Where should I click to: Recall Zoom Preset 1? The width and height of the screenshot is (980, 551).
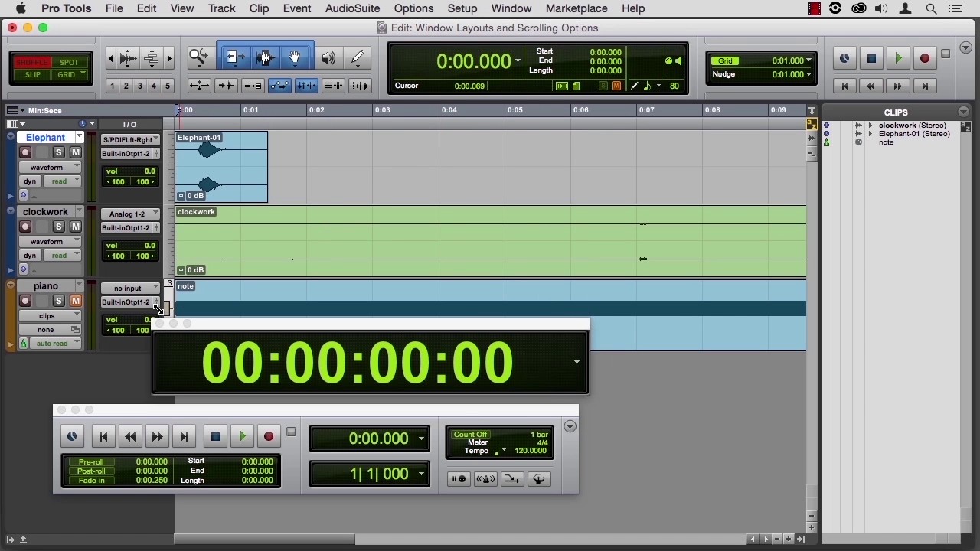113,86
